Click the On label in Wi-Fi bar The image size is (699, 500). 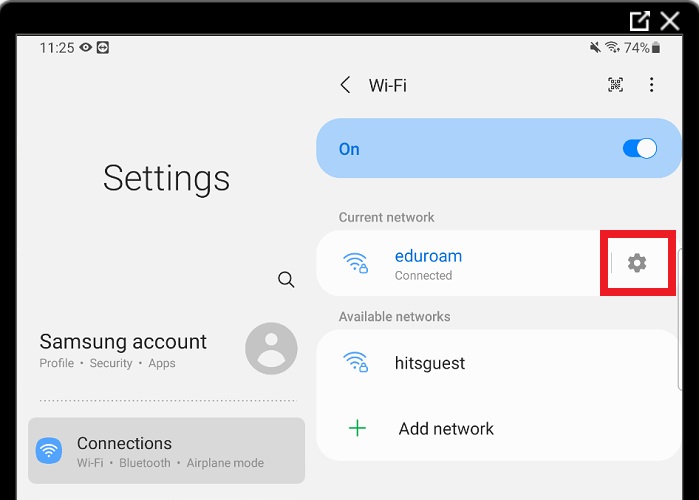click(349, 149)
